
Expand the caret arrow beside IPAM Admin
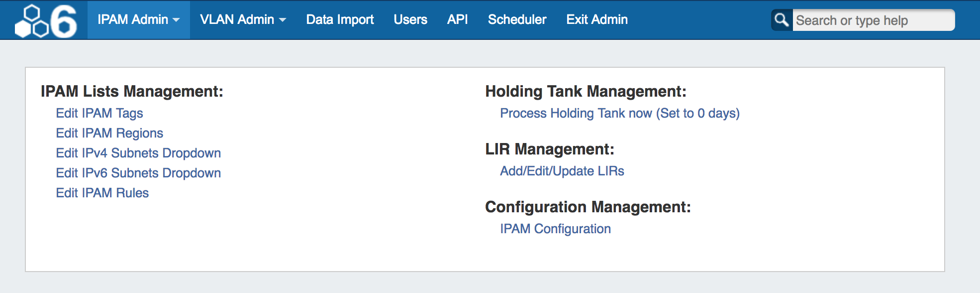pyautogui.click(x=176, y=20)
